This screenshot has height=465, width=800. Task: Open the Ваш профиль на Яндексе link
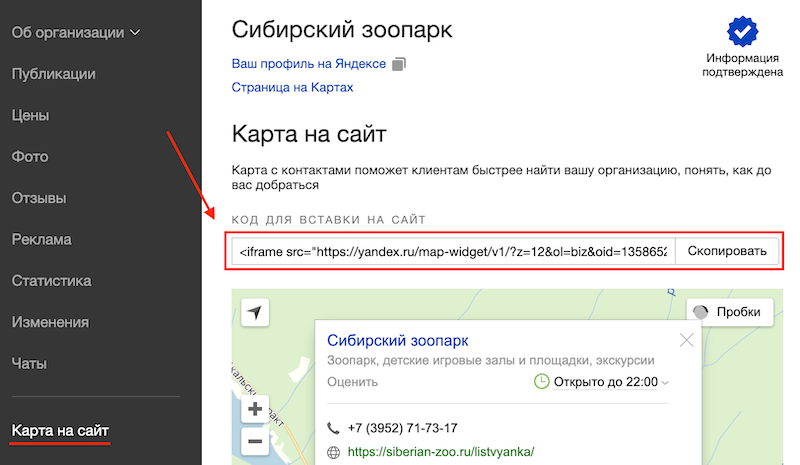[309, 64]
